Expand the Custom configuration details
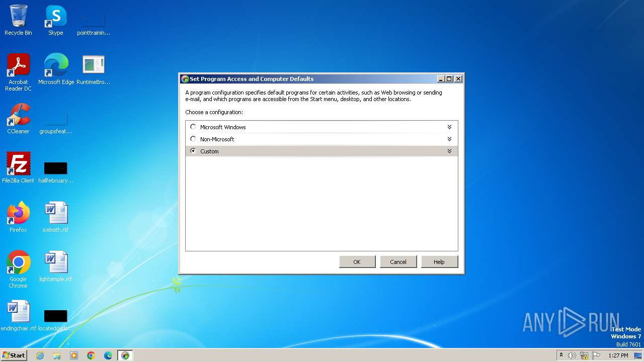The height and width of the screenshot is (362, 644). pos(449,151)
